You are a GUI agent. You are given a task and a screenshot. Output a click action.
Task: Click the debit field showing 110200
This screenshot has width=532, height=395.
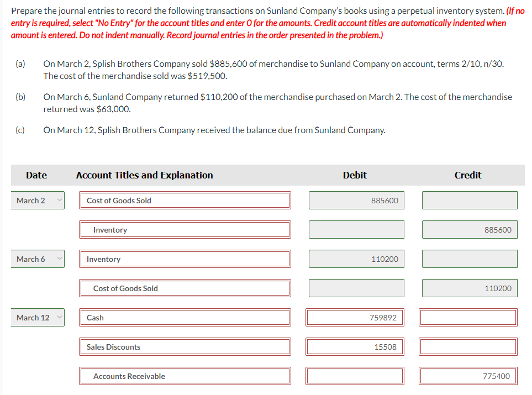[x=356, y=259]
